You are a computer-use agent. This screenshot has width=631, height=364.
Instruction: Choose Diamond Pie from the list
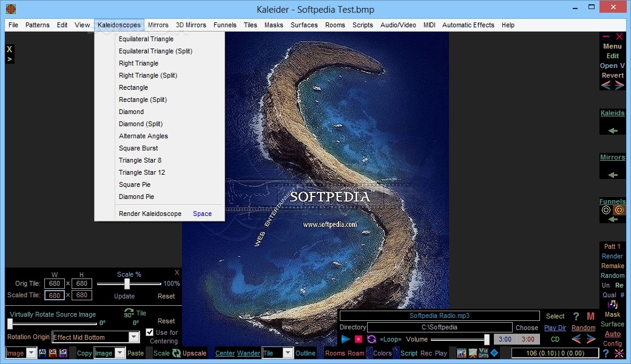pyautogui.click(x=137, y=197)
